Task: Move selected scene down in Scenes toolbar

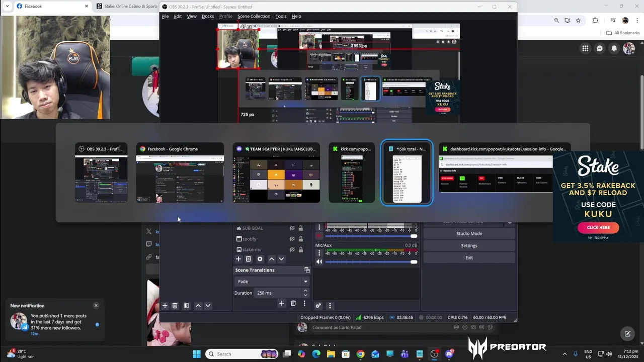Action: [x=208, y=306]
